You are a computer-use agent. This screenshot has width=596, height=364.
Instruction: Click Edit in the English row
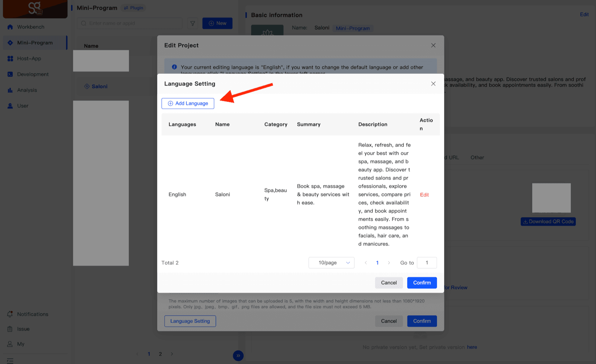[x=424, y=195]
